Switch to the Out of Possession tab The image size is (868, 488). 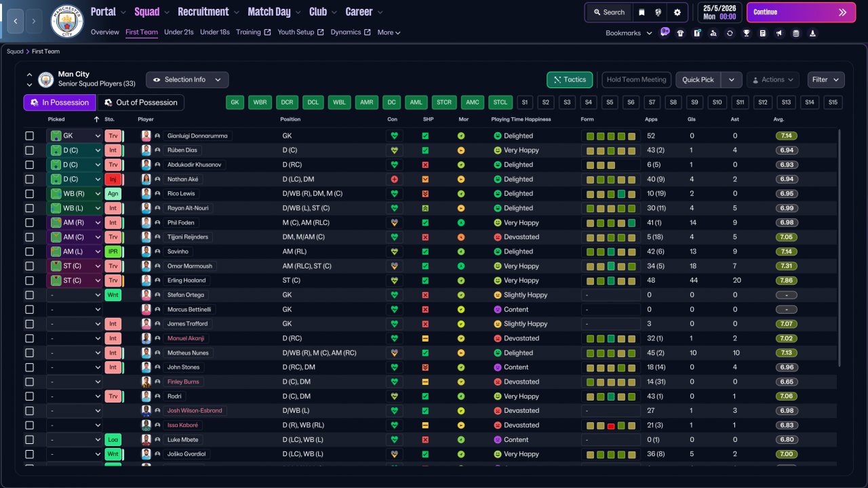(141, 102)
